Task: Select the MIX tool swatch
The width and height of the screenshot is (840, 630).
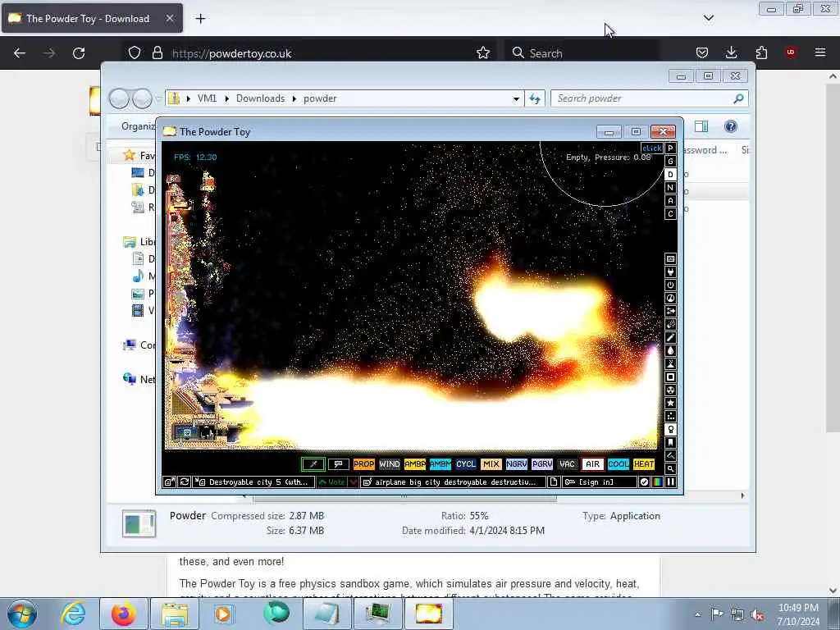Action: [x=491, y=464]
